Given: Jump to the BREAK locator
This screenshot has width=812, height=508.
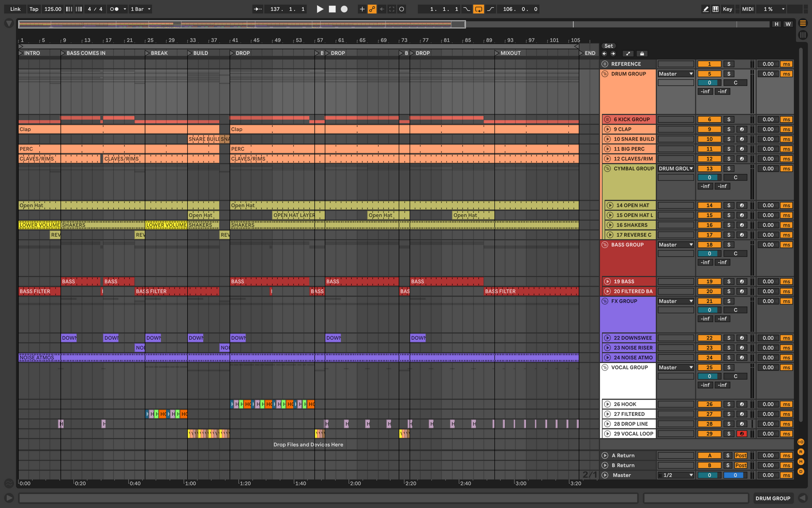Looking at the screenshot, I should pos(157,53).
